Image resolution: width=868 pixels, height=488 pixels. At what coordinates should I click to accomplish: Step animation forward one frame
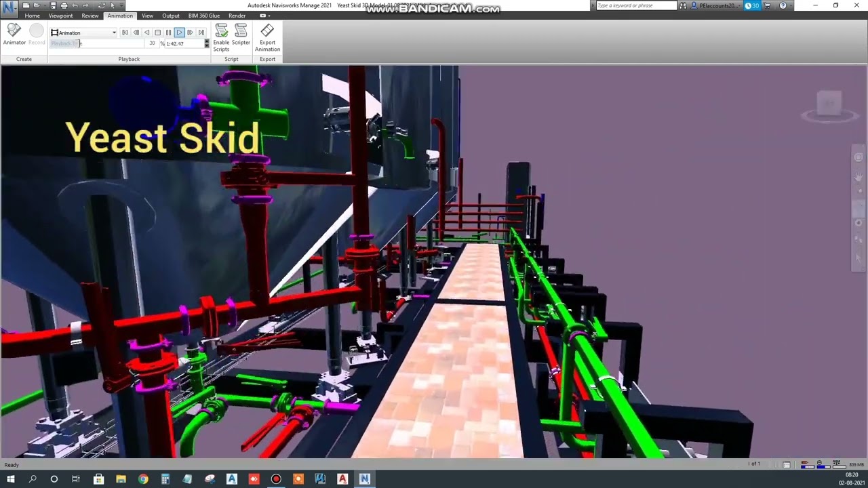click(190, 33)
